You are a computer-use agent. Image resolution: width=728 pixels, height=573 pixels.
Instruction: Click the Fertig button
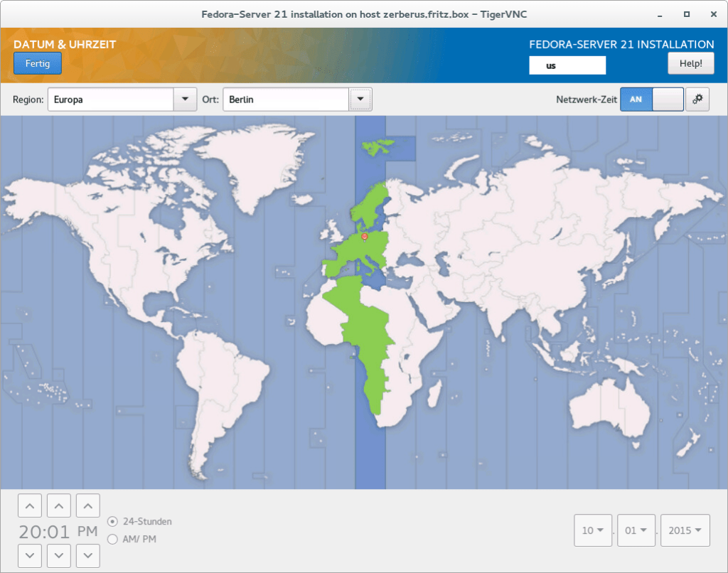[x=38, y=63]
